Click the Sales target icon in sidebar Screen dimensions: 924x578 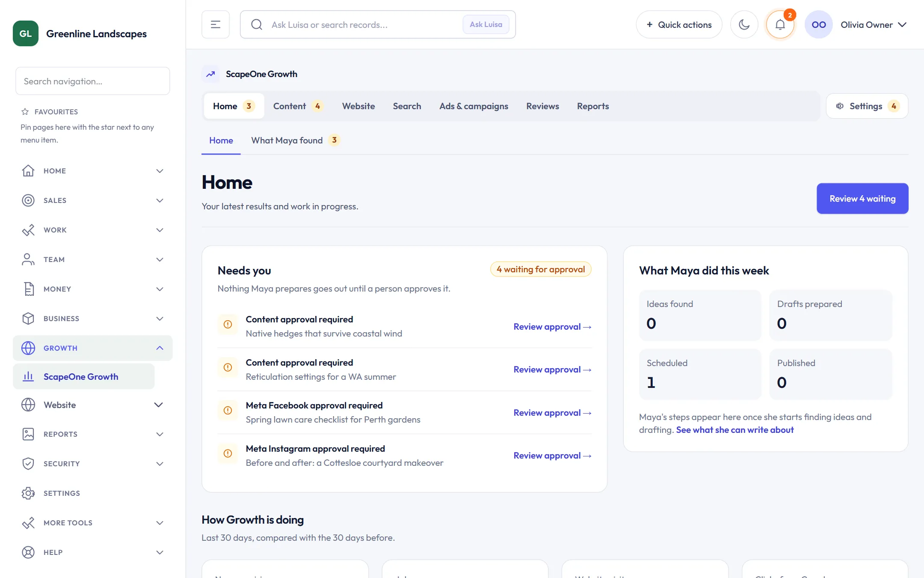(x=28, y=200)
